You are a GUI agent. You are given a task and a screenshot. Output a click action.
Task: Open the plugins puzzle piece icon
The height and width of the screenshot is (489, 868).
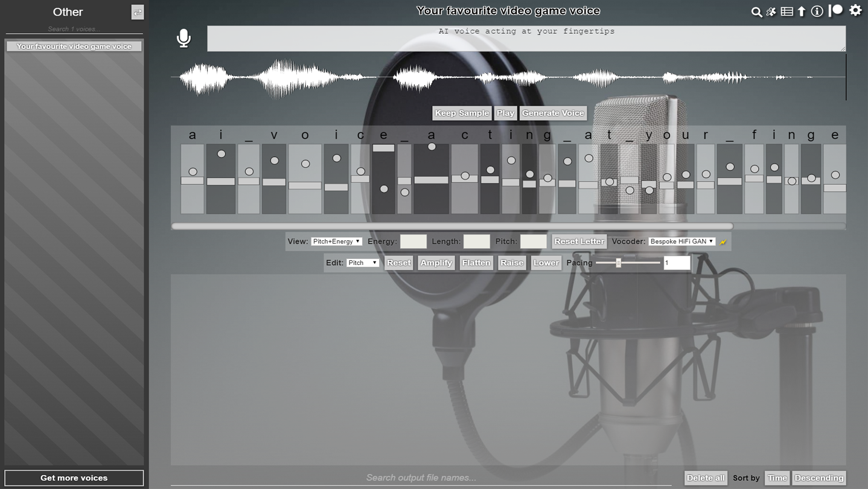coord(771,11)
